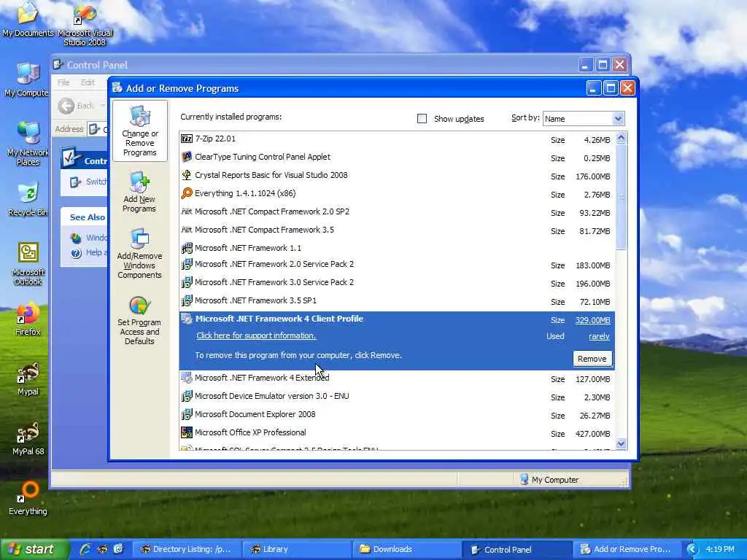Toggle the Show updates checkbox
The image size is (747, 560).
click(422, 119)
